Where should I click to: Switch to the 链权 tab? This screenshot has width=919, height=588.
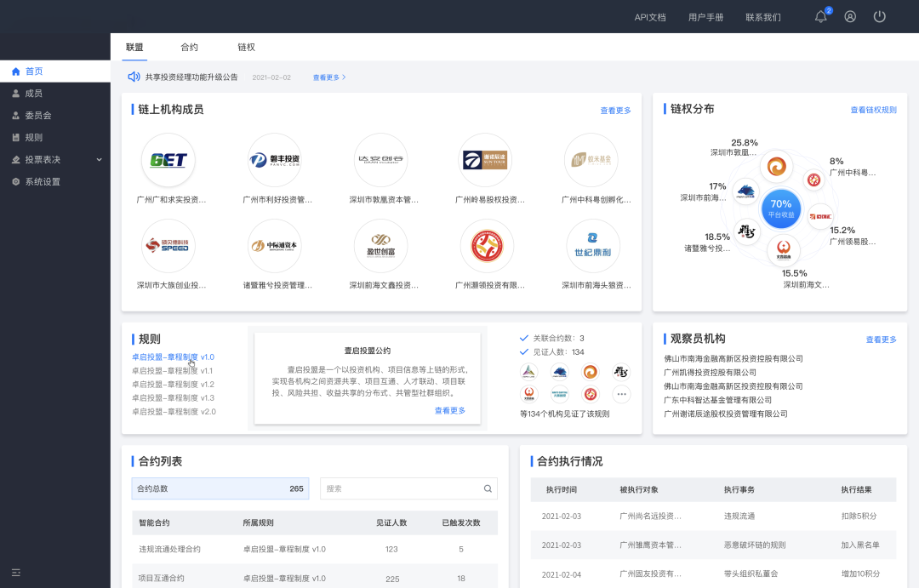coord(246,48)
